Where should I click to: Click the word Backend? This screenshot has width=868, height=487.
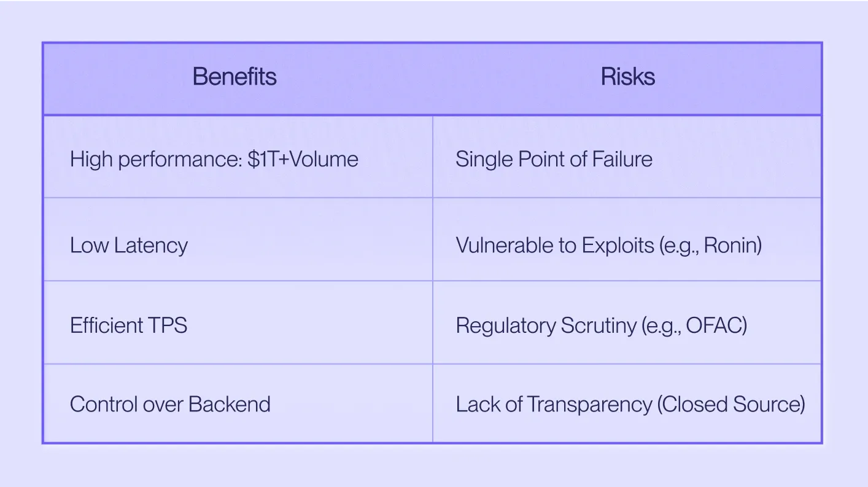pyautogui.click(x=230, y=404)
